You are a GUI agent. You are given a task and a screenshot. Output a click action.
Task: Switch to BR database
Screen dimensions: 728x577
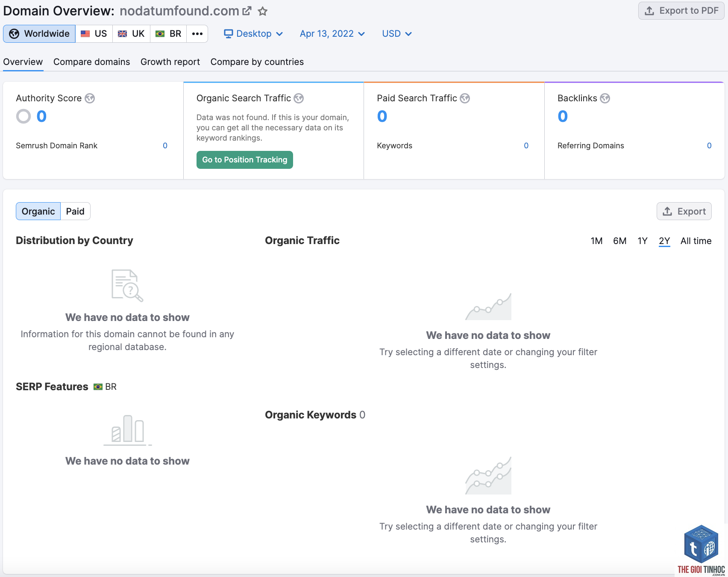(x=168, y=34)
